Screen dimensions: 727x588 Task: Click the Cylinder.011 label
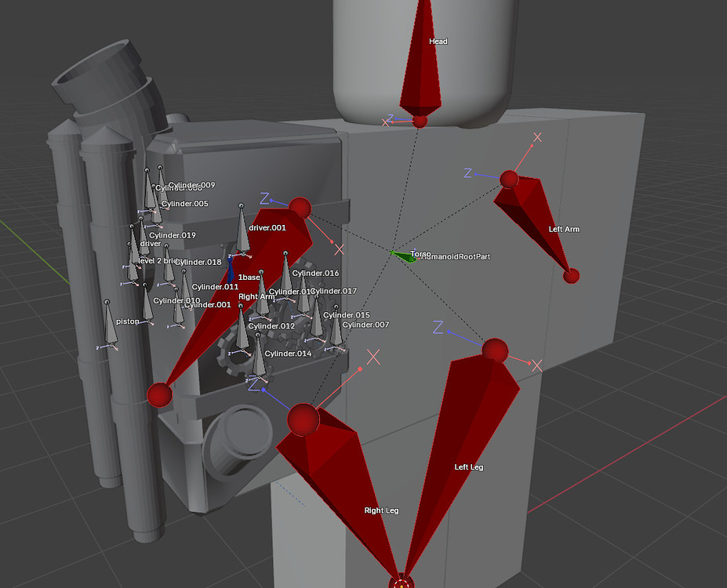[215, 287]
